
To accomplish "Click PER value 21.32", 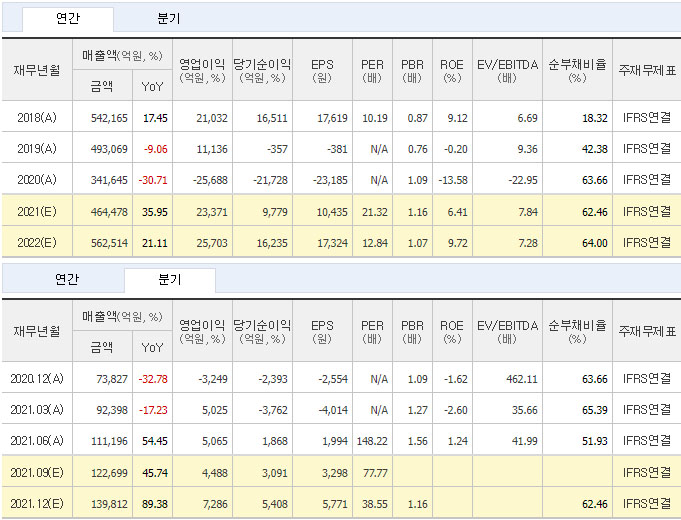I will coord(375,212).
